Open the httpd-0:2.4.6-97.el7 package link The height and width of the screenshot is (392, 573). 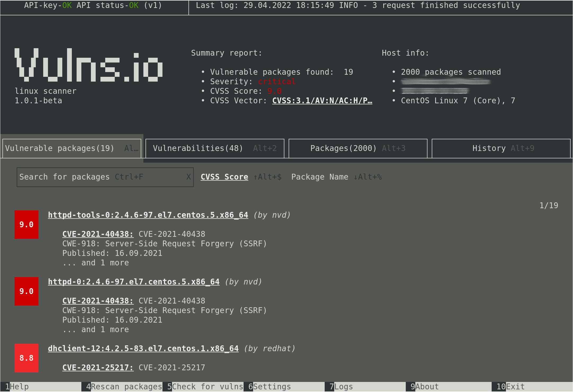tap(134, 282)
